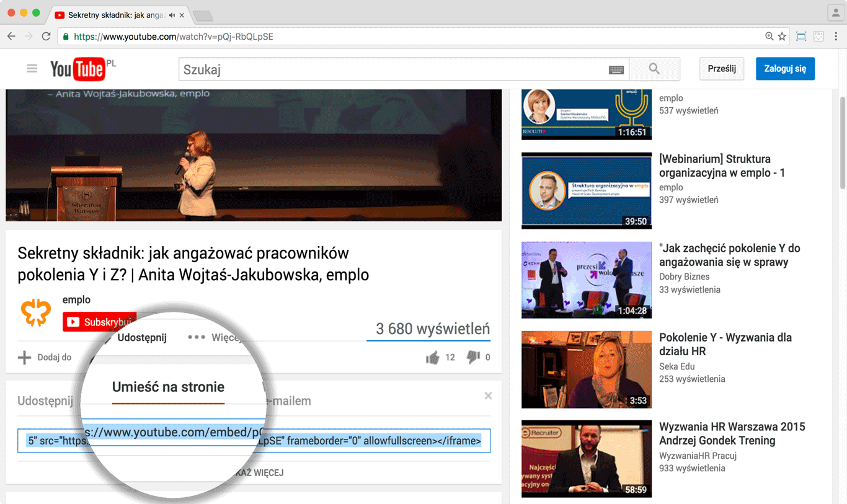This screenshot has width=847, height=504.
Task: Reload the YouTube page
Action: (x=46, y=37)
